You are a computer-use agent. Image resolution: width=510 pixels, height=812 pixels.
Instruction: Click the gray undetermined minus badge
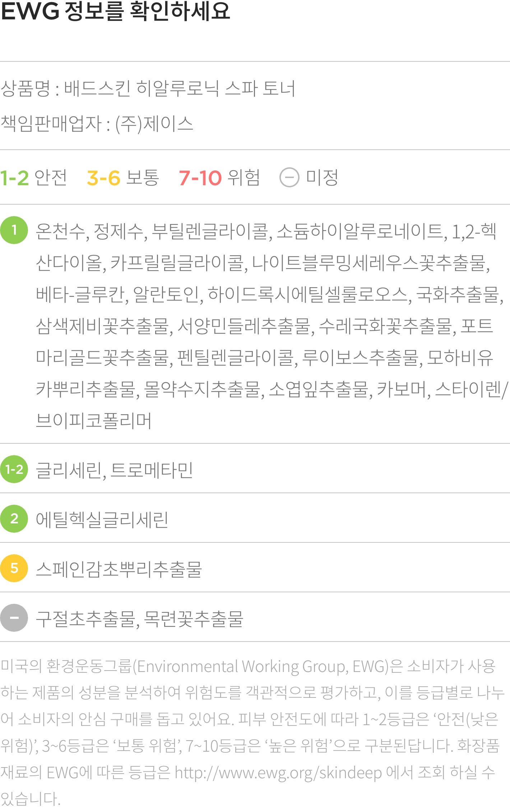14,618
